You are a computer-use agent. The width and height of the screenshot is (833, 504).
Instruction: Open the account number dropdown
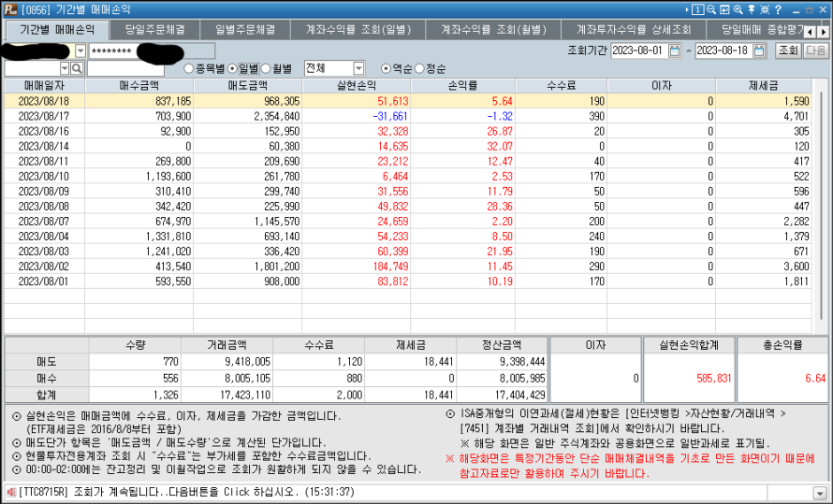coord(80,50)
